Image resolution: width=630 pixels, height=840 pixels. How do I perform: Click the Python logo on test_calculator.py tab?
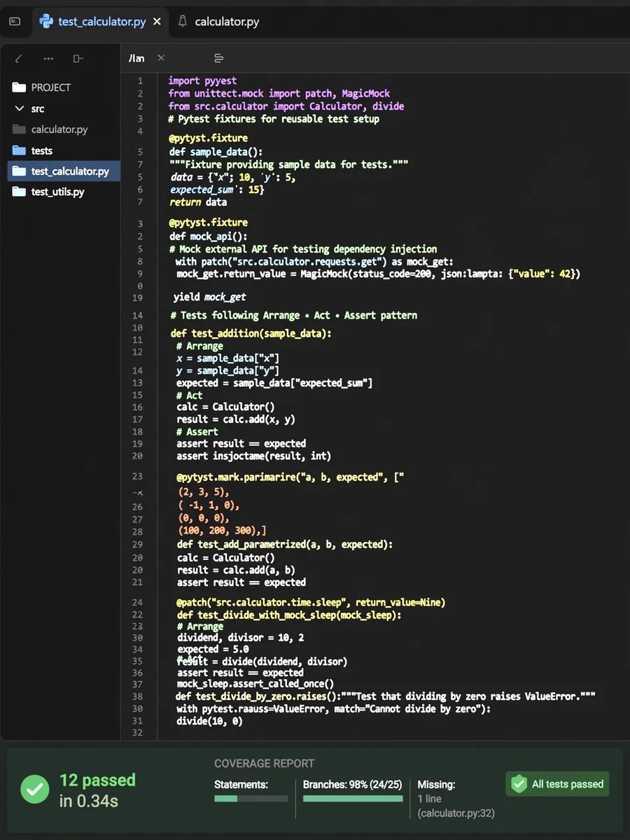coord(46,21)
